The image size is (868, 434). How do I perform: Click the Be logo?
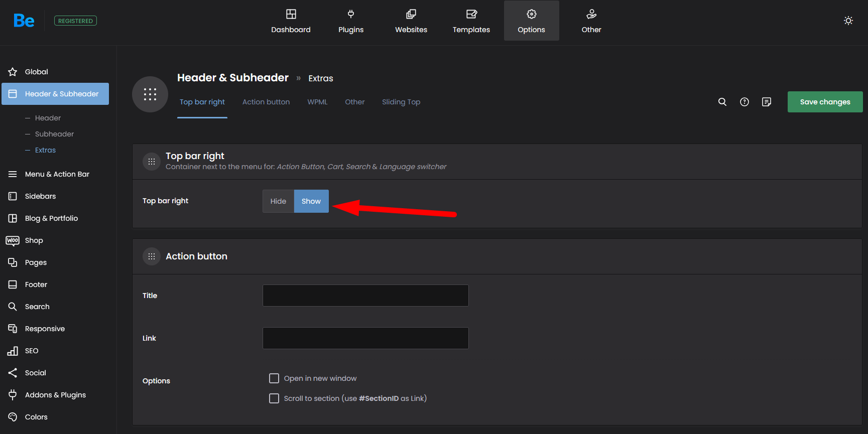point(24,21)
